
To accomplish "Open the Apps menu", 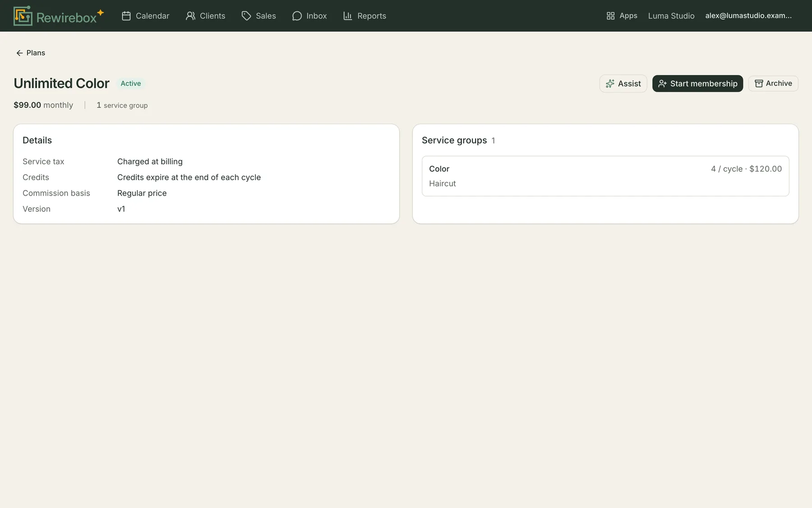I will (x=622, y=16).
